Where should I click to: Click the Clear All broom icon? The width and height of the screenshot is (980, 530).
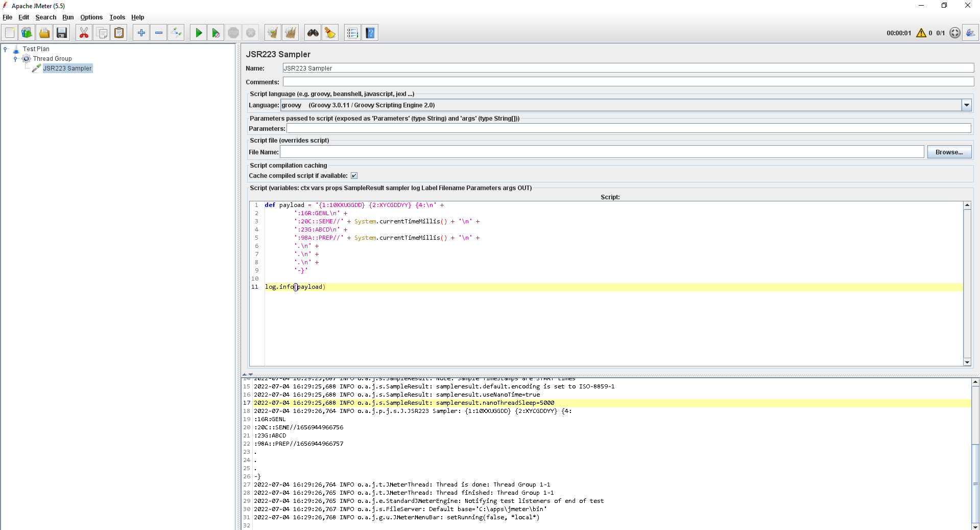pos(290,32)
